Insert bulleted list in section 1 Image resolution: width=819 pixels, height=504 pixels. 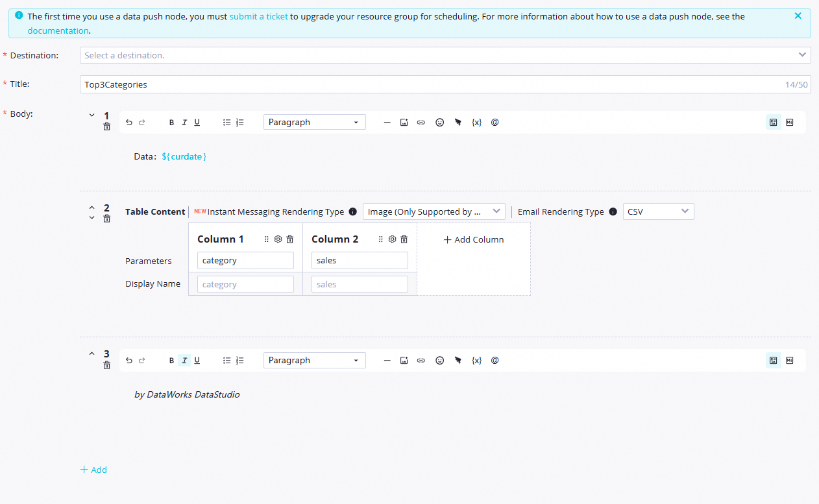coord(227,122)
